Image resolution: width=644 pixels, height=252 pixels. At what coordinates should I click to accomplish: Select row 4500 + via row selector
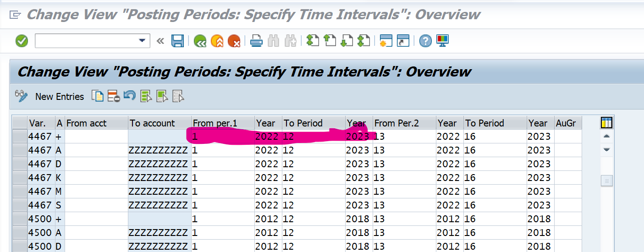click(x=20, y=219)
